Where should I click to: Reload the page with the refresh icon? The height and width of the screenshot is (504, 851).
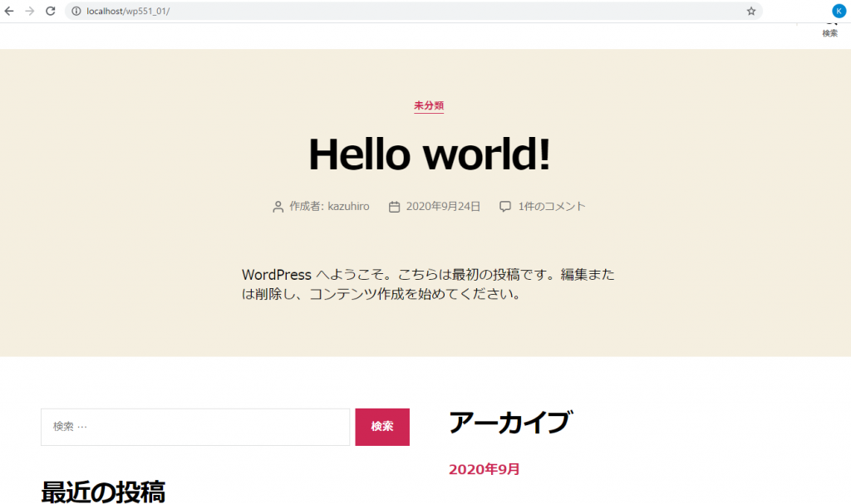click(x=51, y=11)
